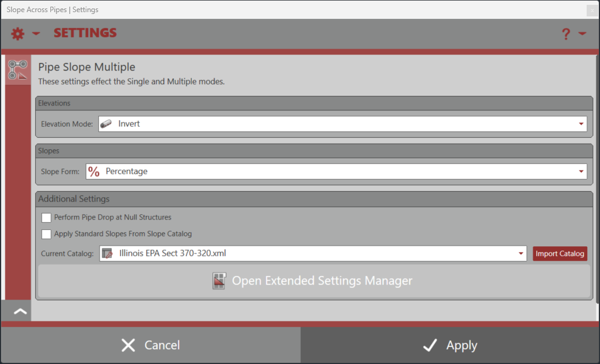The width and height of the screenshot is (600, 364).
Task: Click the Extended Settings Manager icon
Action: [x=219, y=281]
